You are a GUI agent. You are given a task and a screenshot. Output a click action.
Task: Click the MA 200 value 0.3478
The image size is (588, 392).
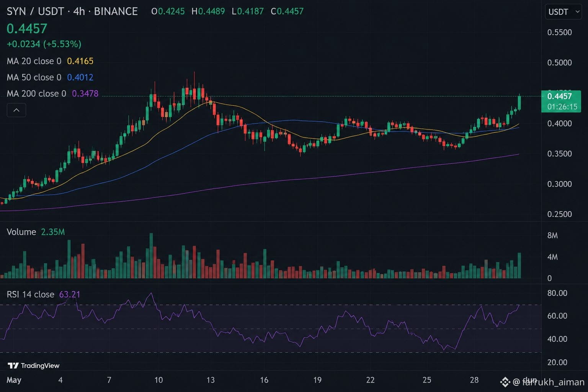[85, 93]
